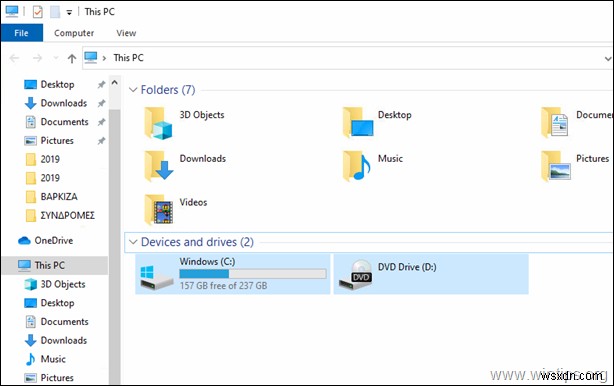This screenshot has width=614, height=386.
Task: Click the Videos folder name
Action: click(193, 202)
